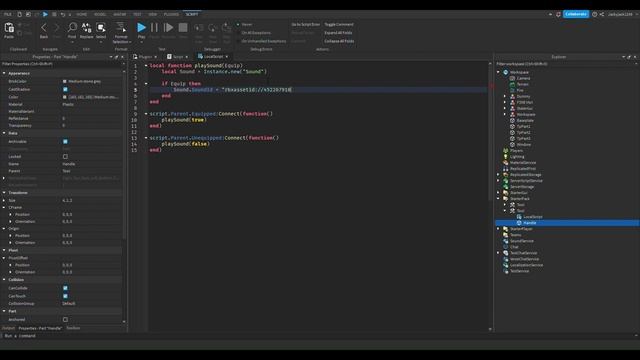Click the SoundService icon in Explorer
Screen dimensions: 640x360
point(506,241)
